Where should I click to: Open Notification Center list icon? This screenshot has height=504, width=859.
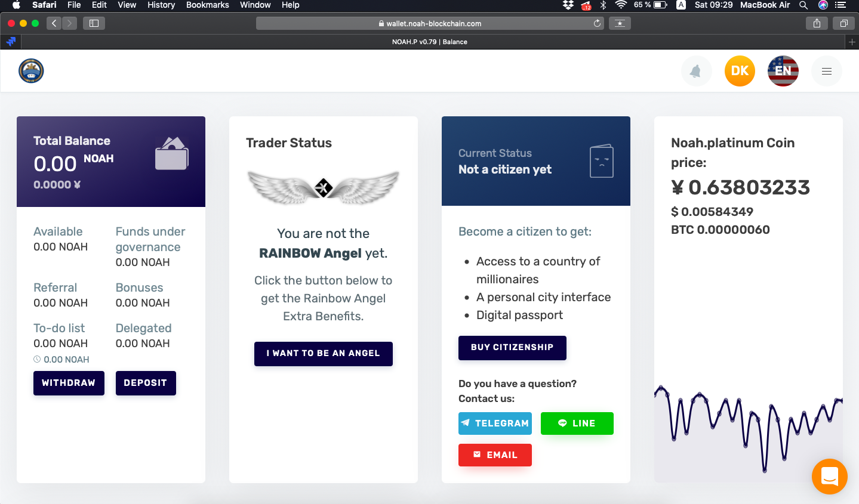[x=840, y=5]
